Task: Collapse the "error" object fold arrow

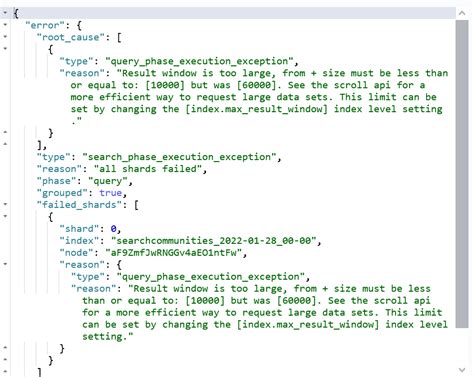Action: click(5, 25)
